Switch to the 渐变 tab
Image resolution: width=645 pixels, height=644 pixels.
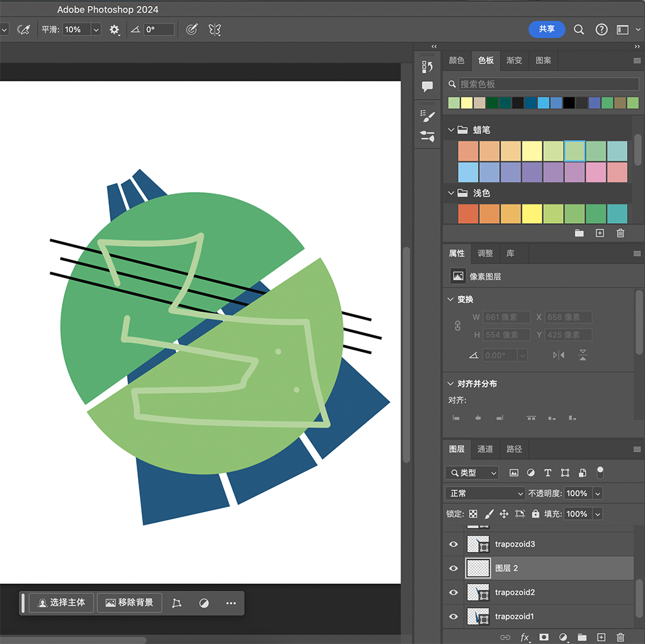pos(514,61)
